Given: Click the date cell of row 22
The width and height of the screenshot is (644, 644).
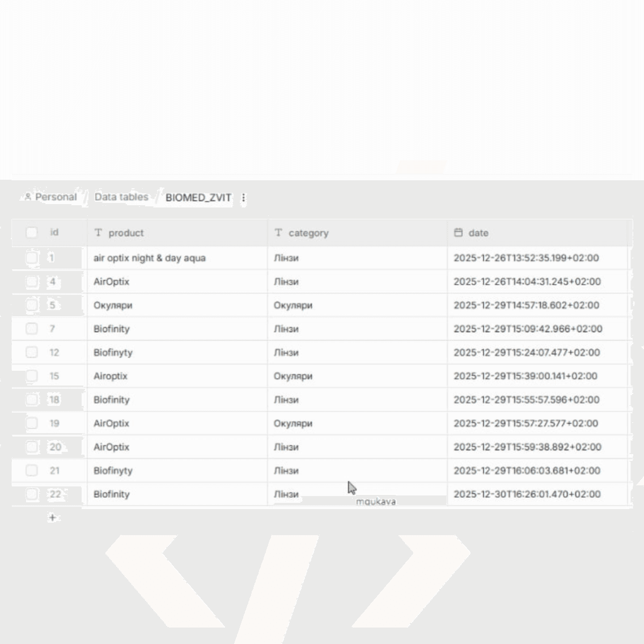Looking at the screenshot, I should 527,494.
